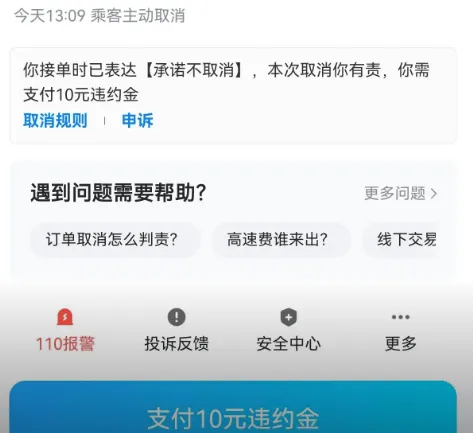473x433 pixels.
Task: Select the 安全中心 text label
Action: coord(289,344)
